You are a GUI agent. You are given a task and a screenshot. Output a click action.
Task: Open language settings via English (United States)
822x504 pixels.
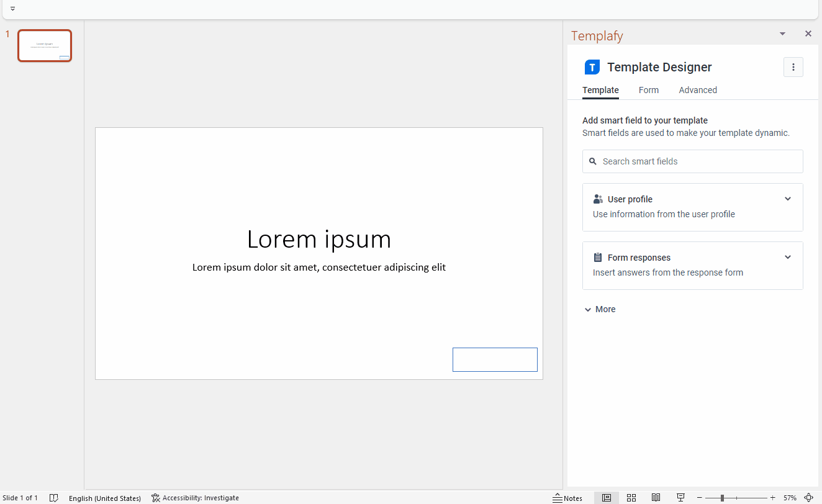104,497
